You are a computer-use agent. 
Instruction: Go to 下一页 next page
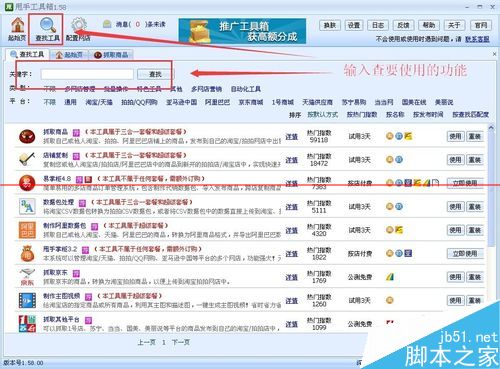pos(181,342)
